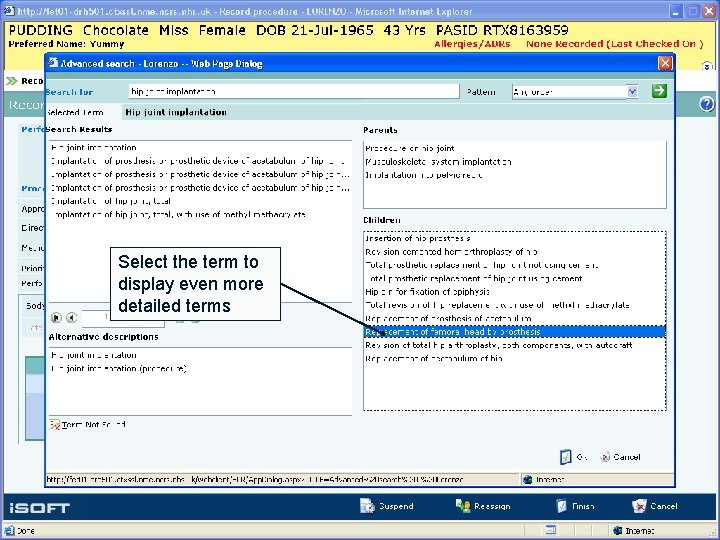Select parent 'Musculoskeletal system implantation'
This screenshot has width=720, height=540.
438,162
